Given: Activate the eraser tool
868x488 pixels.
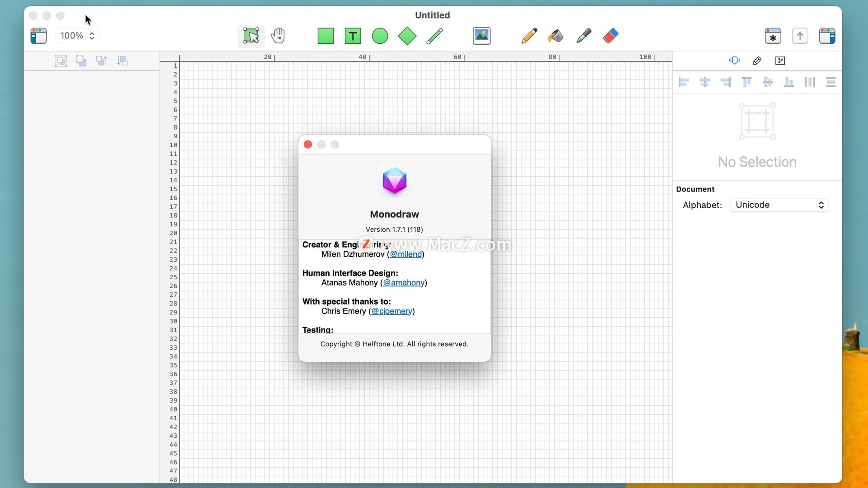Looking at the screenshot, I should click(x=610, y=36).
